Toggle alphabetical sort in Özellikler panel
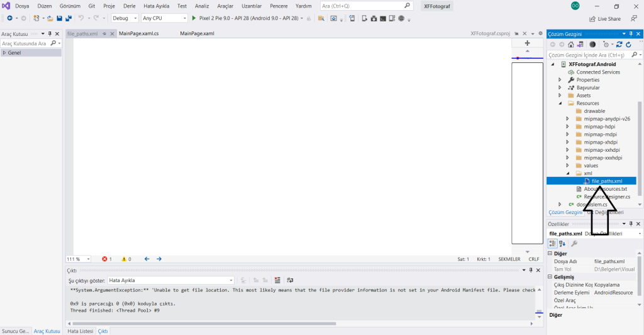The image size is (644, 335). 562,244
